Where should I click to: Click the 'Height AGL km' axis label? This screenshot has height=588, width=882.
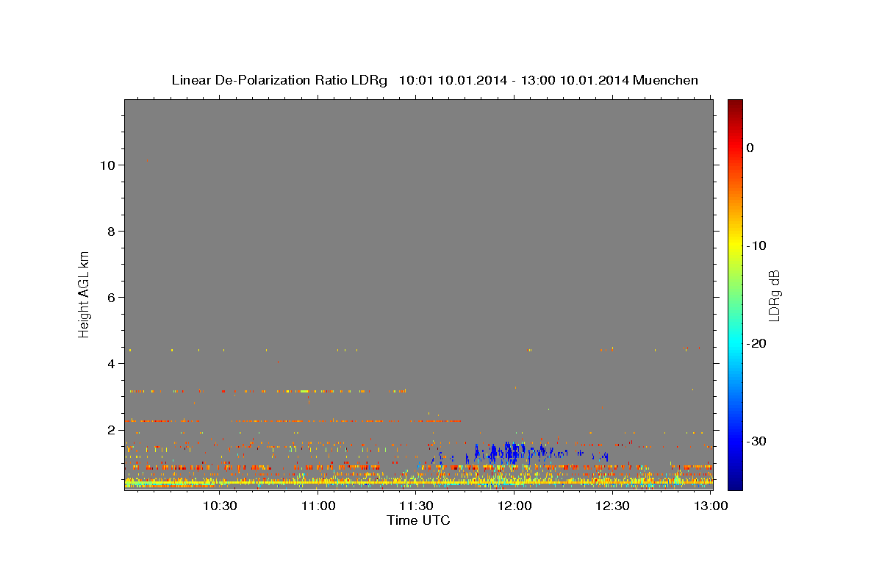click(x=84, y=293)
